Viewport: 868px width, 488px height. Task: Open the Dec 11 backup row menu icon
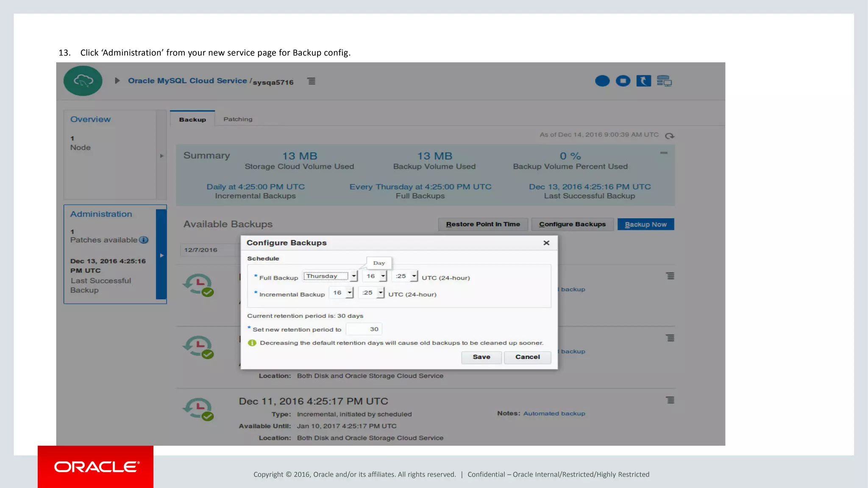coord(670,400)
